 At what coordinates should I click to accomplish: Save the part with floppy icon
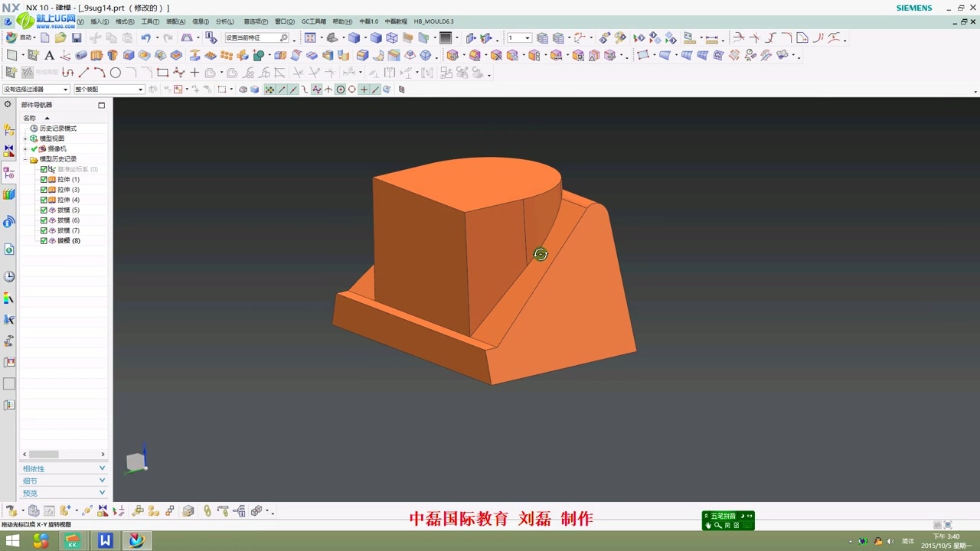[x=77, y=37]
